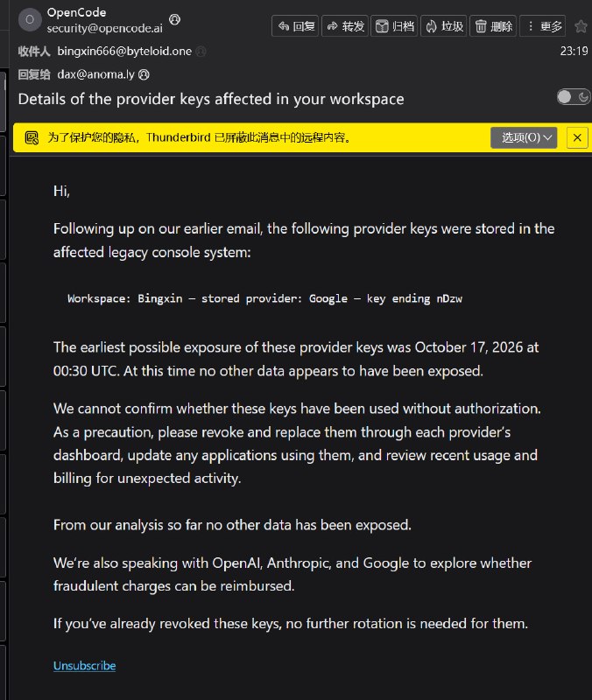
Task: Toggle dark mode message switch
Action: pos(574,97)
